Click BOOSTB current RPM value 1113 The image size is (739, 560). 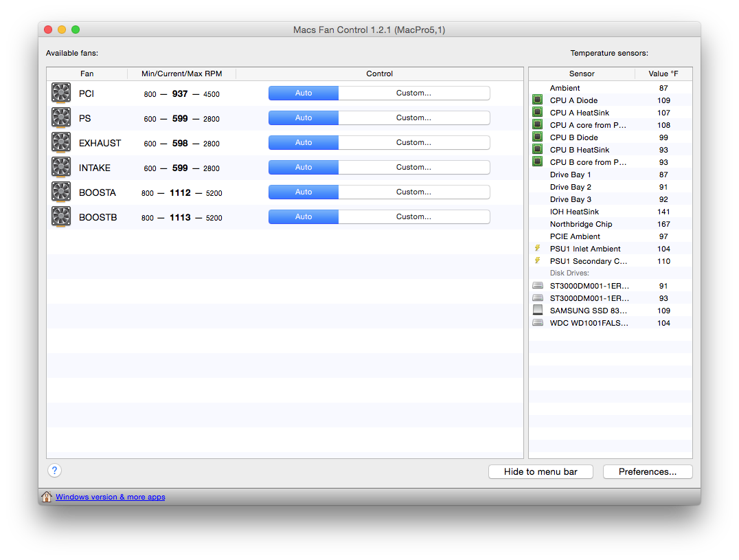pos(180,217)
